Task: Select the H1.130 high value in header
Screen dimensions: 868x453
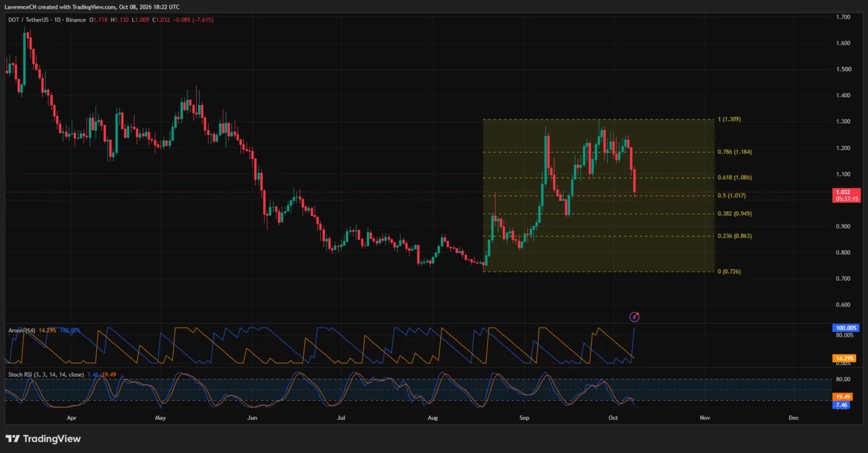Action: tap(121, 20)
